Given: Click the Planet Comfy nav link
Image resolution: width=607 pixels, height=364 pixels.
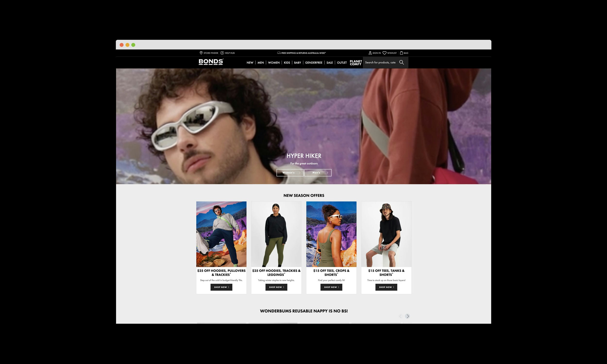Looking at the screenshot, I should click(355, 63).
